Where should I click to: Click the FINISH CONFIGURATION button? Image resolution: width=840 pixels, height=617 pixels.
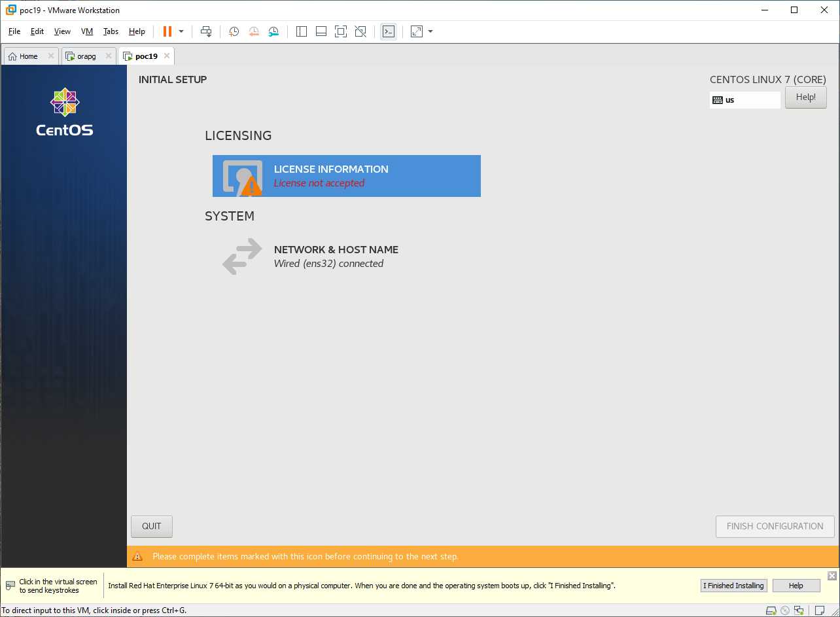pos(775,526)
